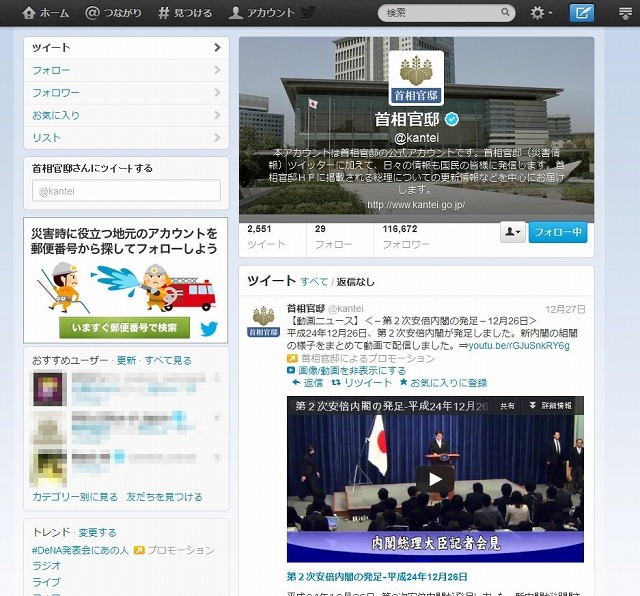Click the verified badge beside 首相官邸
640x596 pixels.
[452, 119]
